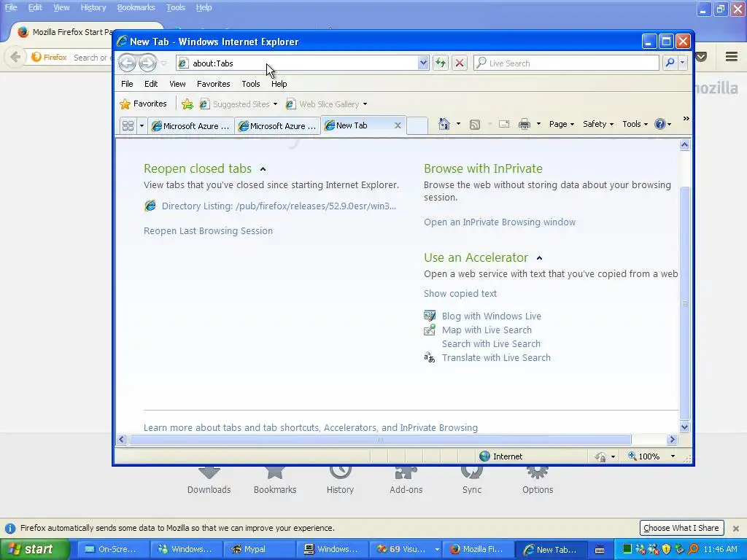The width and height of the screenshot is (747, 560).
Task: Click the Add to Favorites Bar icon
Action: point(187,104)
